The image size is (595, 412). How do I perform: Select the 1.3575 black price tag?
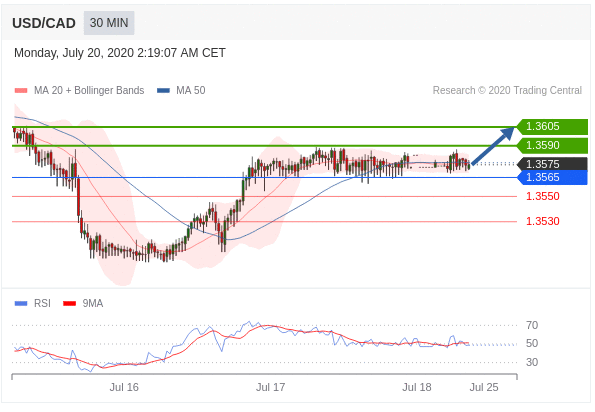pyautogui.click(x=552, y=164)
